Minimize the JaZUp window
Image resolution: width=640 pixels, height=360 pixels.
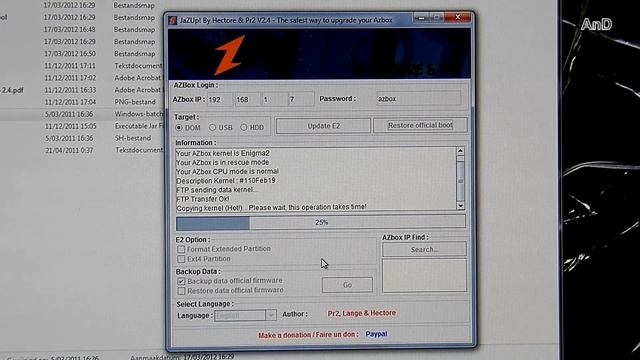click(422, 18)
